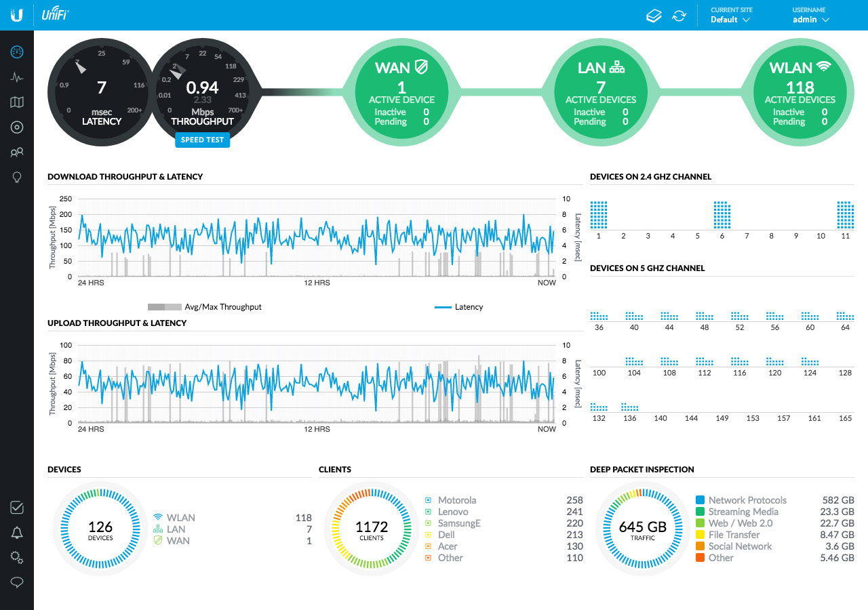Click the 2.4 GHz channel 11 device cluster
The height and width of the screenshot is (610, 868).
845,215
